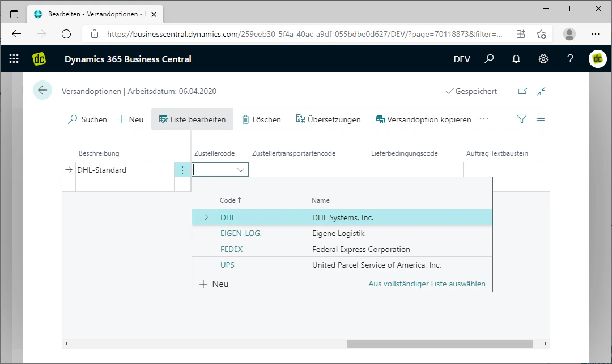Click the scrollbar right arrow
Viewport: 612px width, 364px height.
click(x=545, y=344)
